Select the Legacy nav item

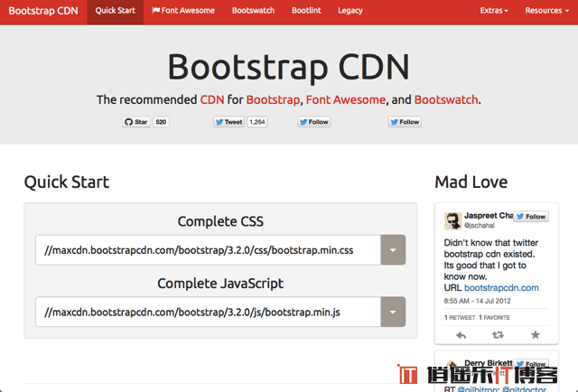tap(350, 11)
